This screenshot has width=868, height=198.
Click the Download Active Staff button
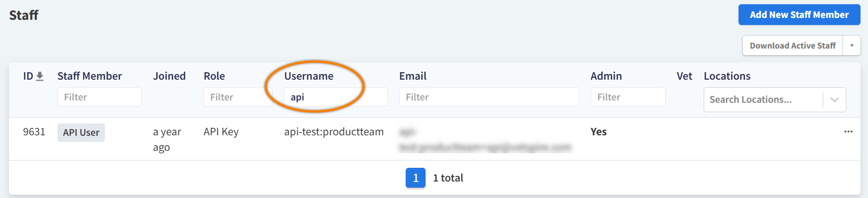[792, 46]
